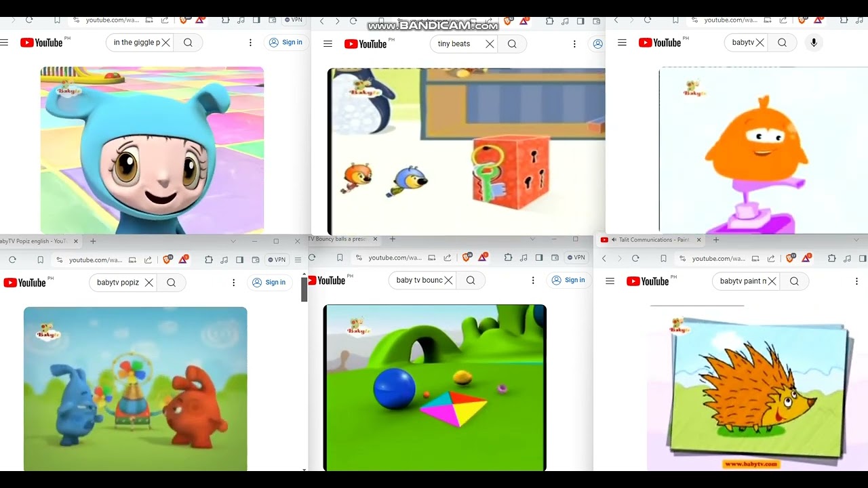Click the scrollbar thumb in the babytv popiz window
This screenshot has height=488, width=868.
[304, 289]
